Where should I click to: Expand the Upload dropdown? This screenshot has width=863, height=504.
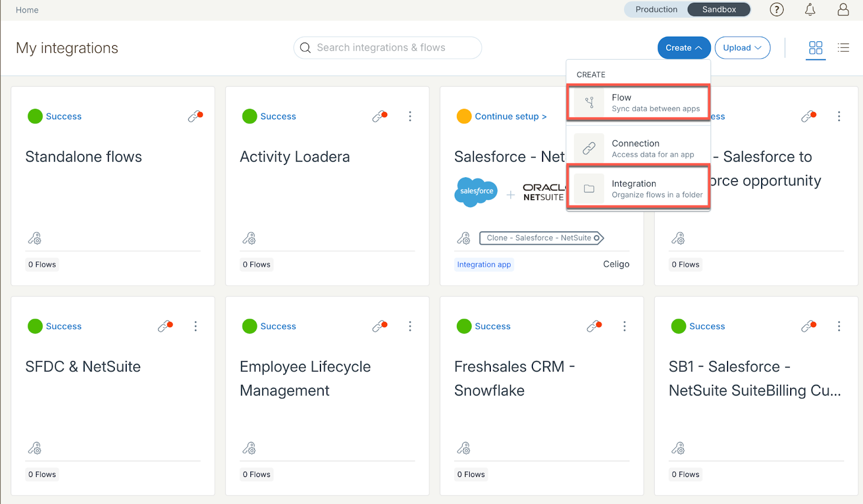tap(742, 47)
